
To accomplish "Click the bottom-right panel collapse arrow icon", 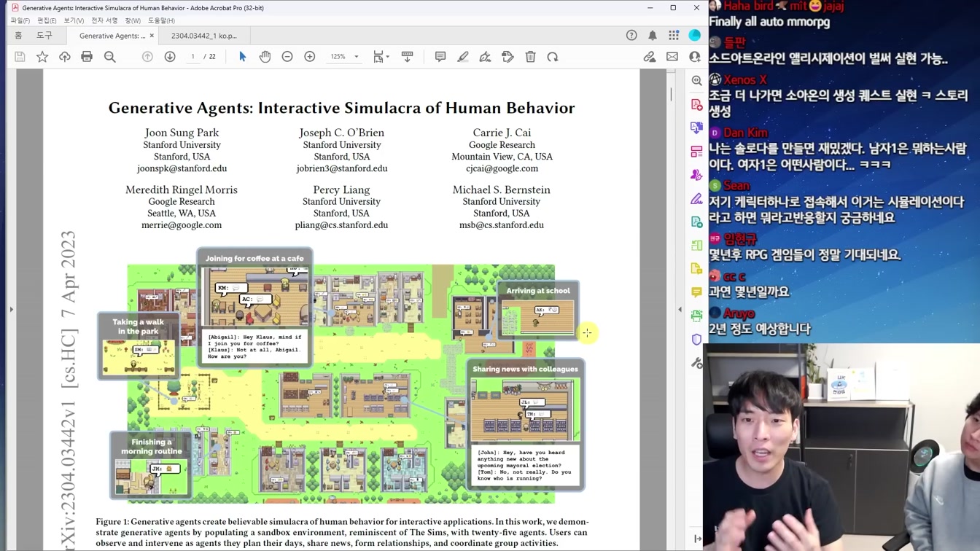I will coord(697,539).
